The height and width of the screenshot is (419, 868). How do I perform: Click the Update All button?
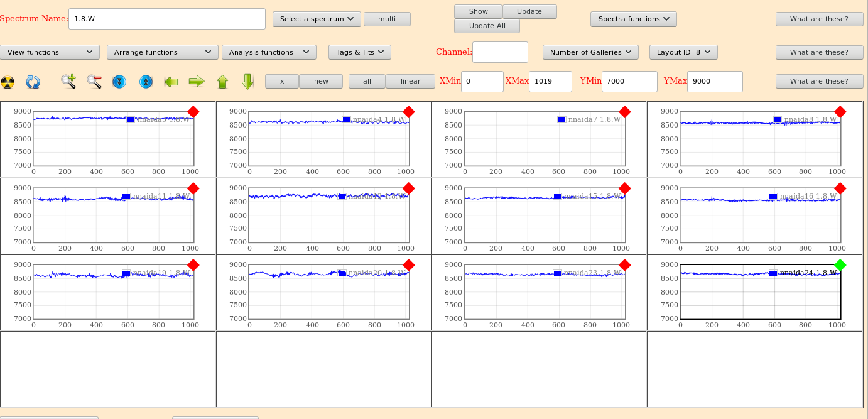(487, 26)
